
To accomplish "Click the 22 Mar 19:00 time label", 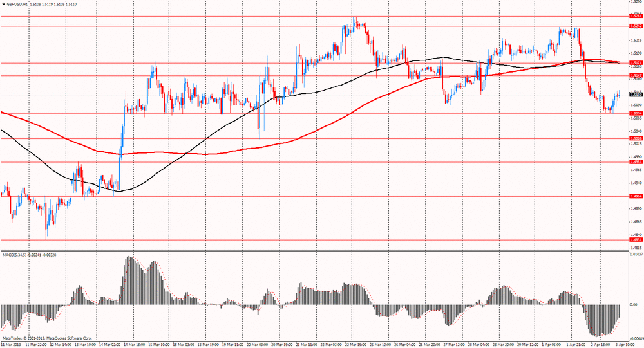I will pos(355,345).
